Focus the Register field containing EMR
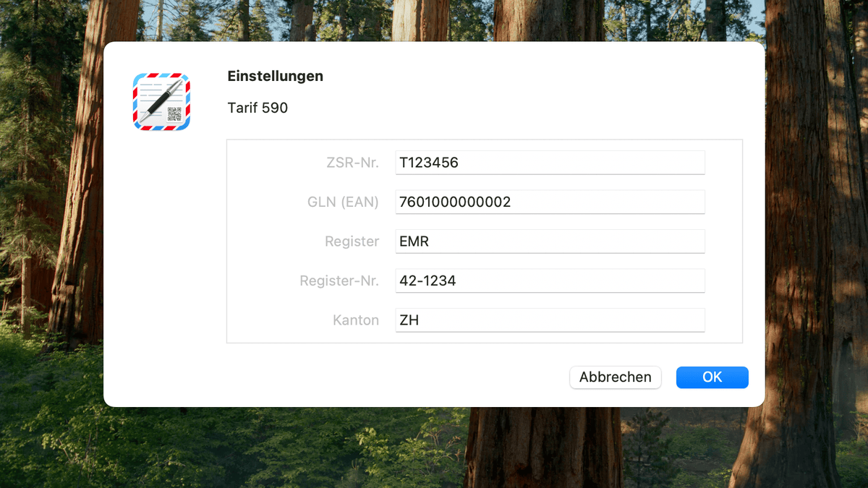Screen dimensions: 868x488 point(550,241)
